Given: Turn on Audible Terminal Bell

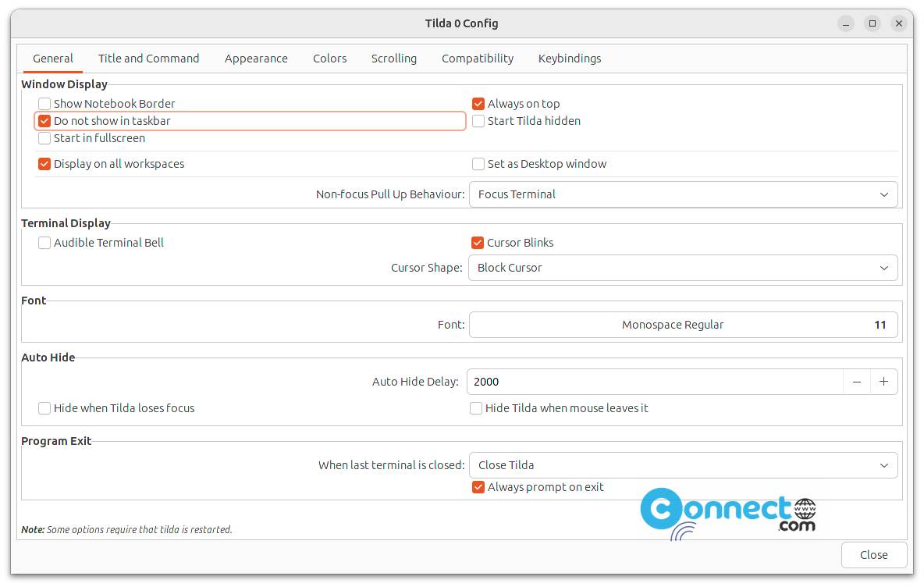Looking at the screenshot, I should [44, 243].
